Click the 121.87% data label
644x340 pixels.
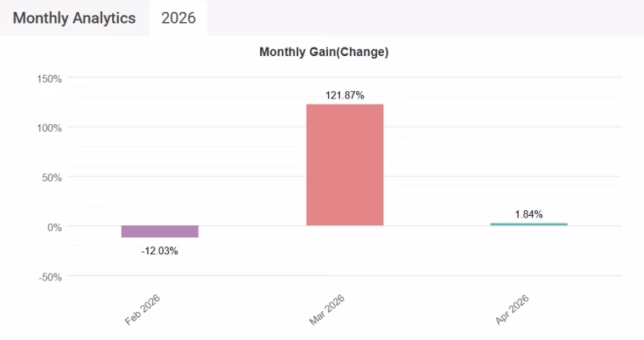(345, 95)
